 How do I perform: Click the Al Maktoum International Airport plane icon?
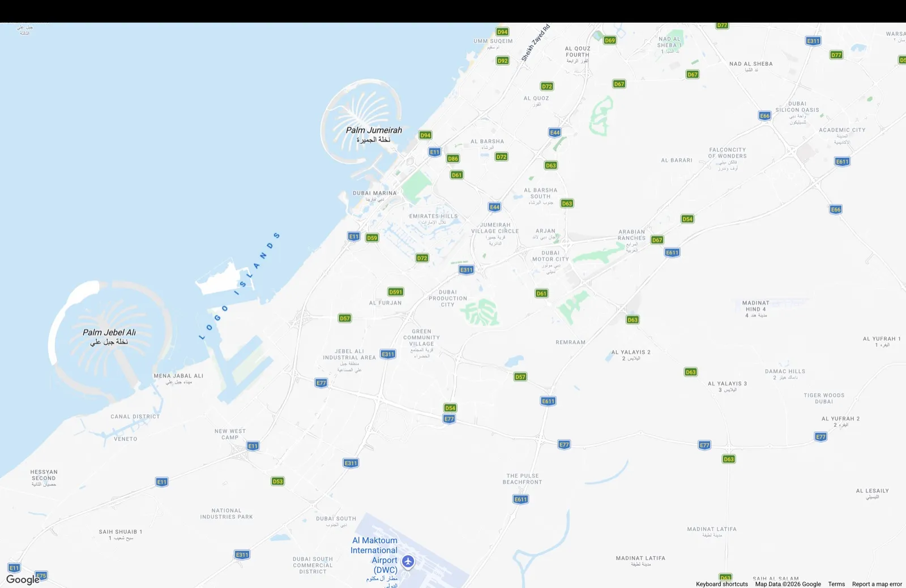pyautogui.click(x=408, y=562)
